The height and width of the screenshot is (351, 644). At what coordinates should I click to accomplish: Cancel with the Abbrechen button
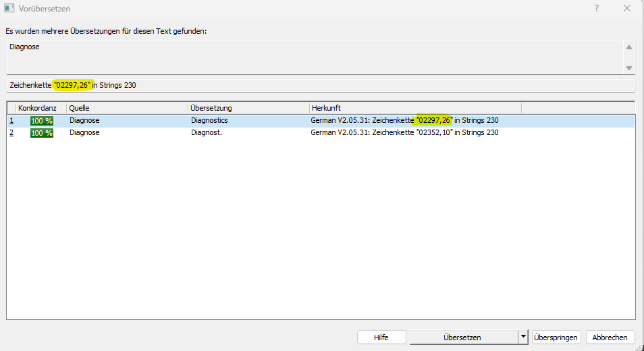click(610, 337)
